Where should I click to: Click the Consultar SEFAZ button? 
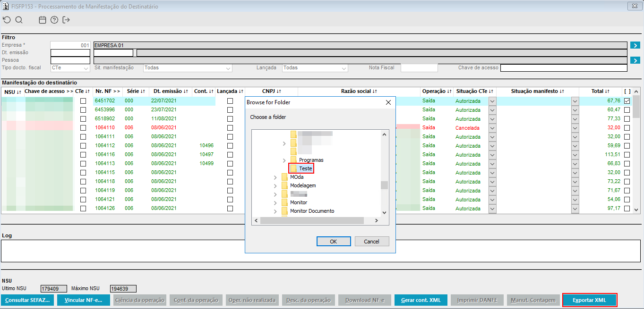point(27,300)
